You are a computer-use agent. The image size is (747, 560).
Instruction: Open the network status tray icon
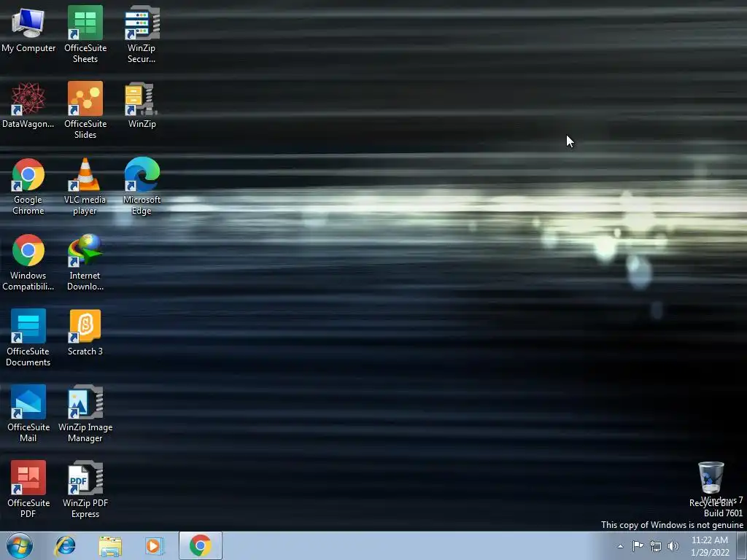pyautogui.click(x=656, y=546)
